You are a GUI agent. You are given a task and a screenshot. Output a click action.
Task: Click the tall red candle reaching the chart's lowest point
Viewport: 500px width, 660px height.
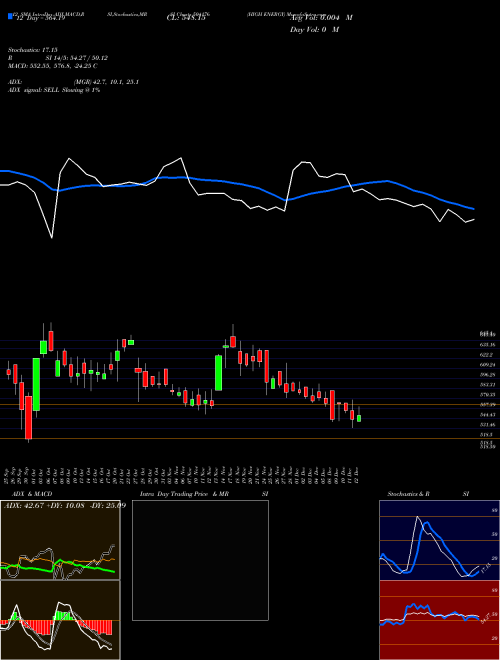pyautogui.click(x=29, y=417)
